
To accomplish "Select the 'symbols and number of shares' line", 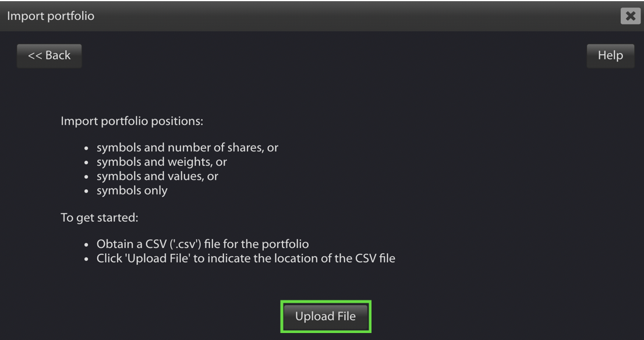I will (x=187, y=147).
